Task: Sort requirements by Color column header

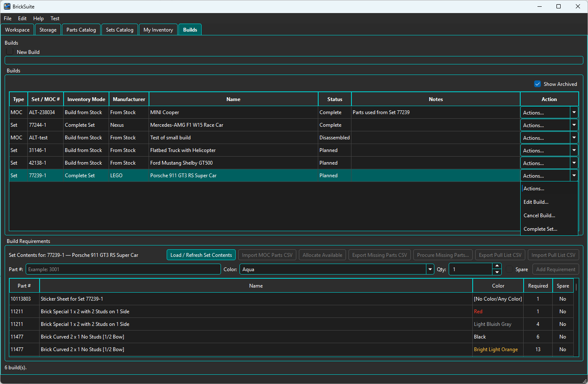Action: click(498, 286)
